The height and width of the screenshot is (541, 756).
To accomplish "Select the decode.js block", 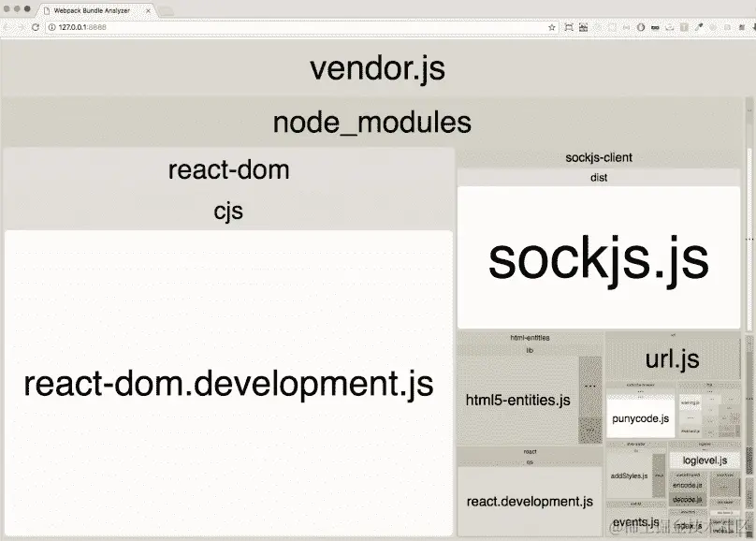I will [x=688, y=500].
